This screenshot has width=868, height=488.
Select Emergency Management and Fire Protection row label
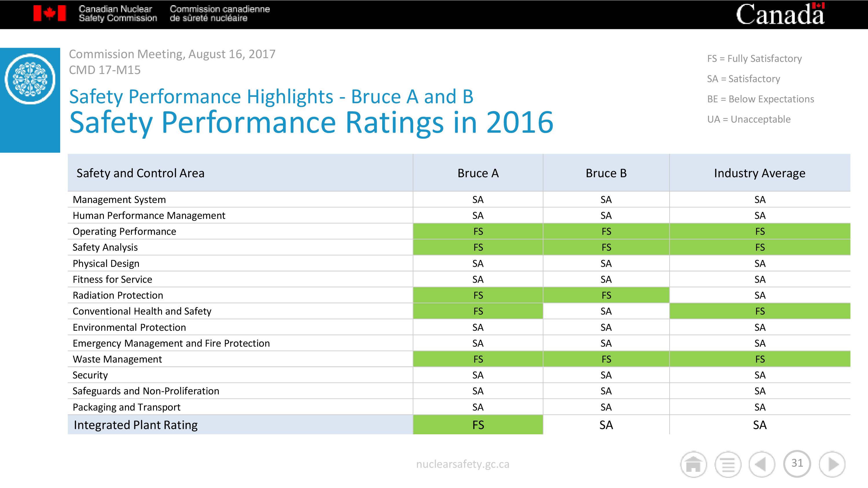coord(171,343)
